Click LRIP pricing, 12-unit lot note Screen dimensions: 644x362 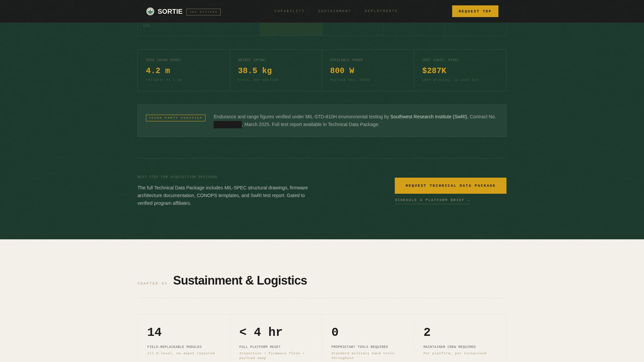point(450,80)
